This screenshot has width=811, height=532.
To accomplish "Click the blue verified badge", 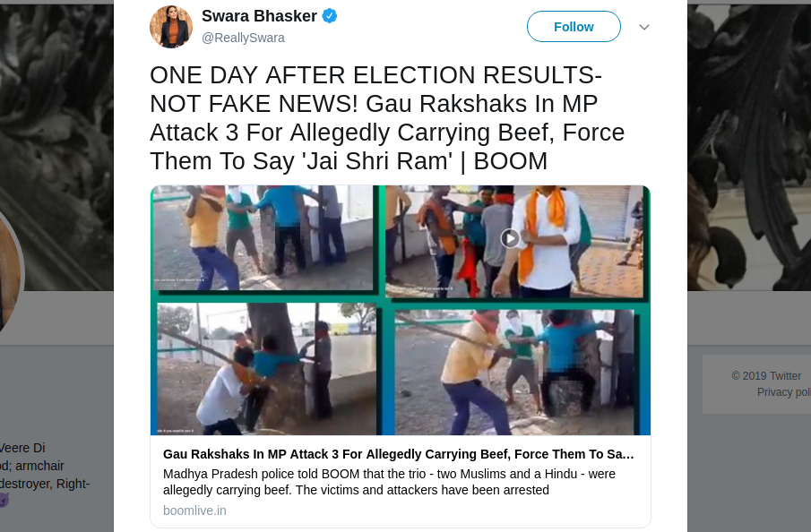I will pos(330,16).
